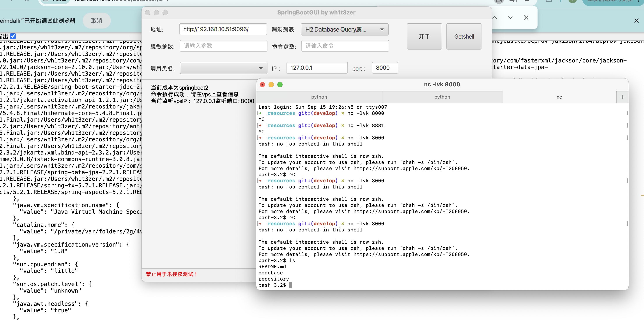Image resolution: width=644 pixels, height=320 pixels.
Task: Click the down chevron in find bar
Action: pos(510,18)
